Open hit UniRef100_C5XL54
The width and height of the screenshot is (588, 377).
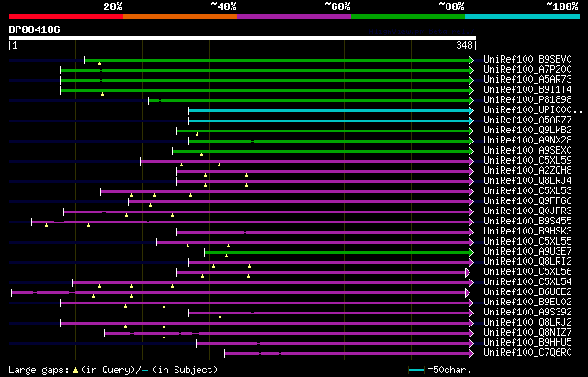tap(527, 282)
